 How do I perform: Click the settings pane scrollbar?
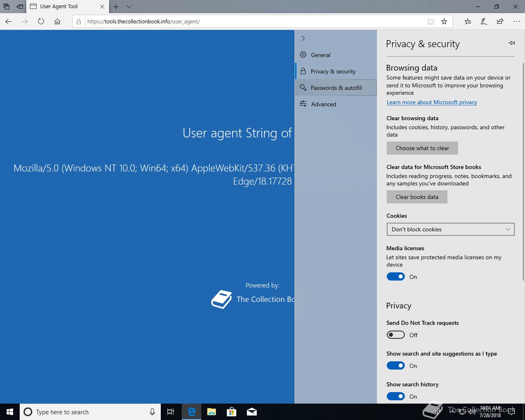[x=523, y=172]
